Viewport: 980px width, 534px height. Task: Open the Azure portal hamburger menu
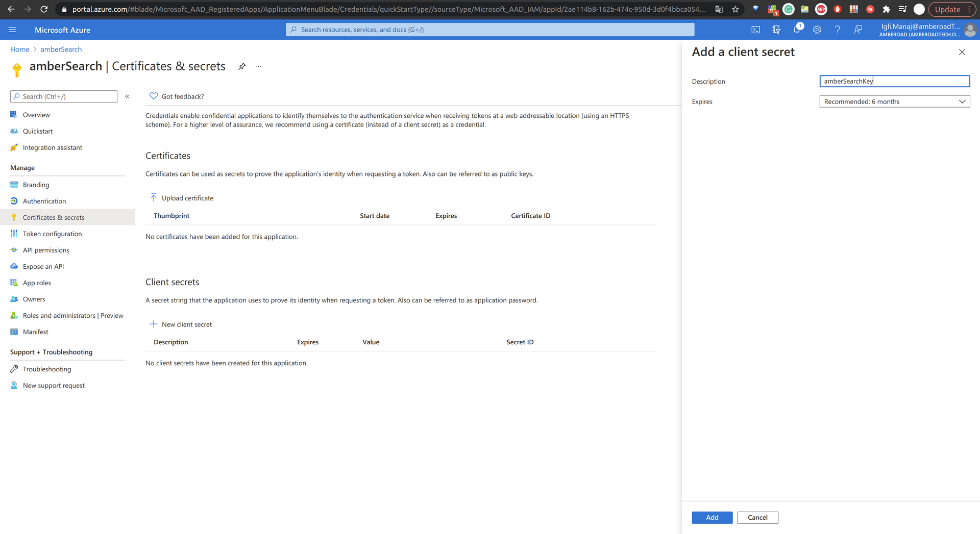[x=12, y=30]
